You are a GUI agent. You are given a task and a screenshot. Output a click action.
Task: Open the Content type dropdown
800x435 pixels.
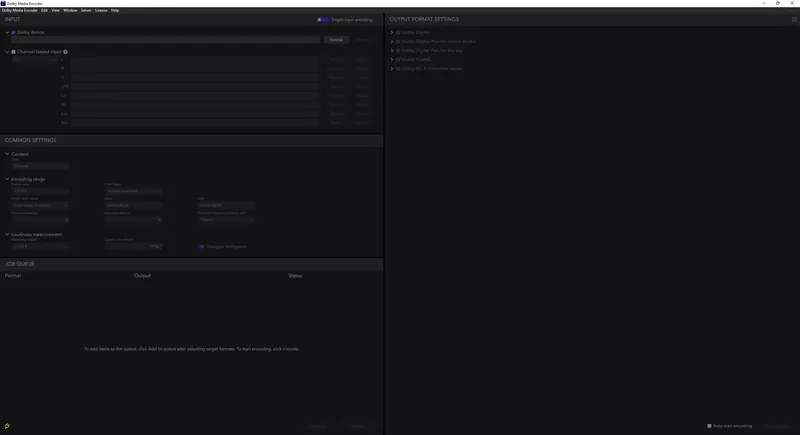click(40, 166)
